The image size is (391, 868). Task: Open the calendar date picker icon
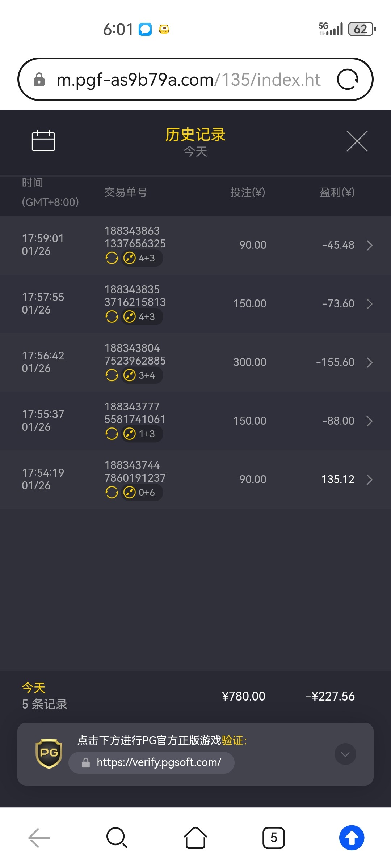coord(43,141)
